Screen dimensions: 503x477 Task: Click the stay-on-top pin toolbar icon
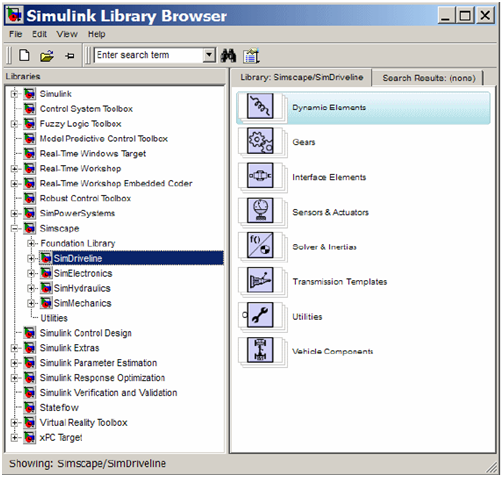click(69, 56)
